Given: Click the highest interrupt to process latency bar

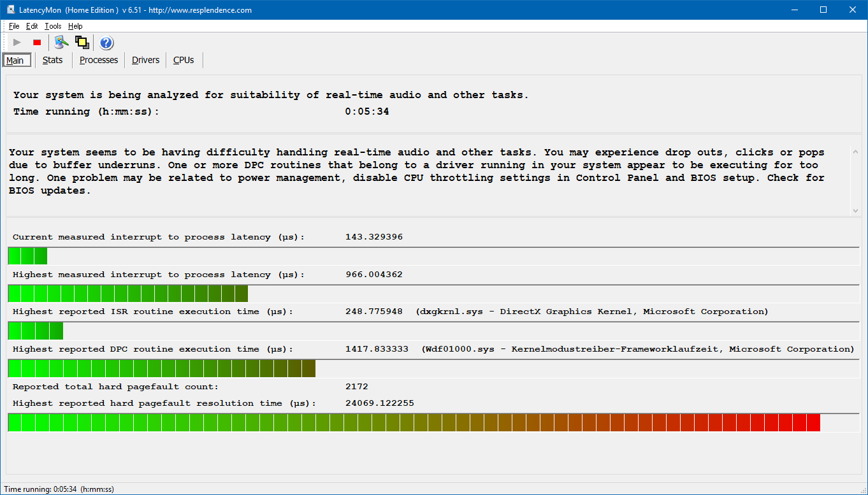Looking at the screenshot, I should 433,294.
